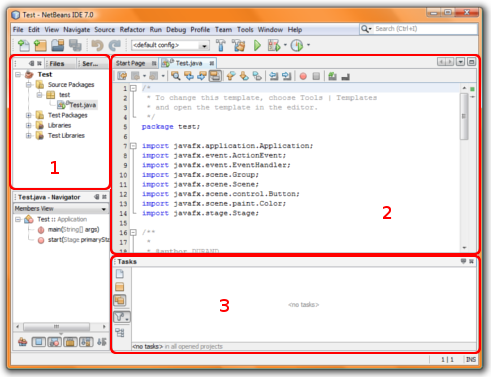The image size is (491, 377).
Task: Open the Refactor menu
Action: point(132,30)
